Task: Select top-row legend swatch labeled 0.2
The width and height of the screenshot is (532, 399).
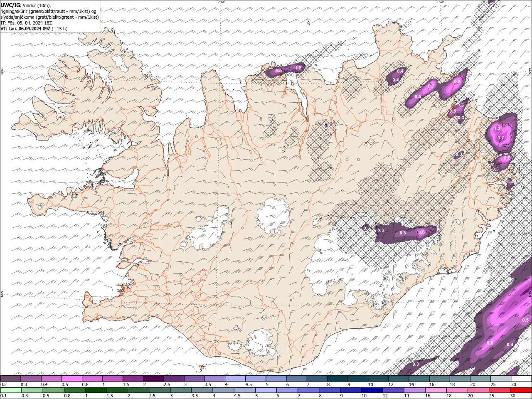Action: click(x=10, y=379)
